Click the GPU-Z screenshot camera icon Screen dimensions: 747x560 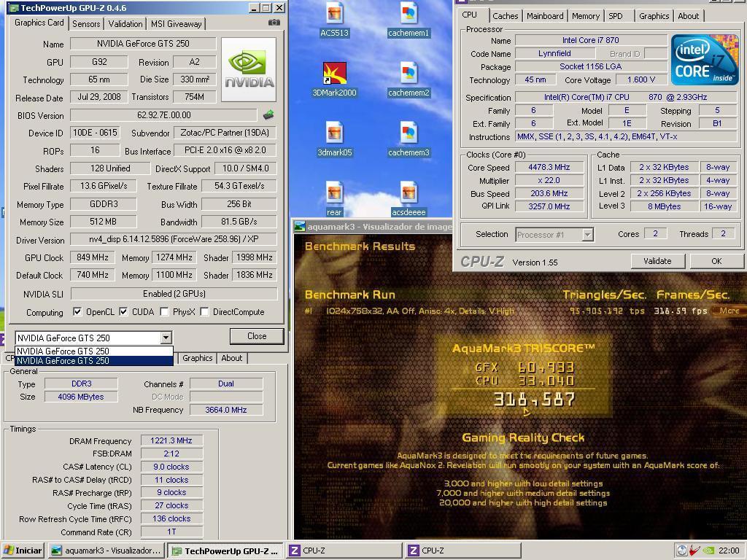click(x=274, y=23)
